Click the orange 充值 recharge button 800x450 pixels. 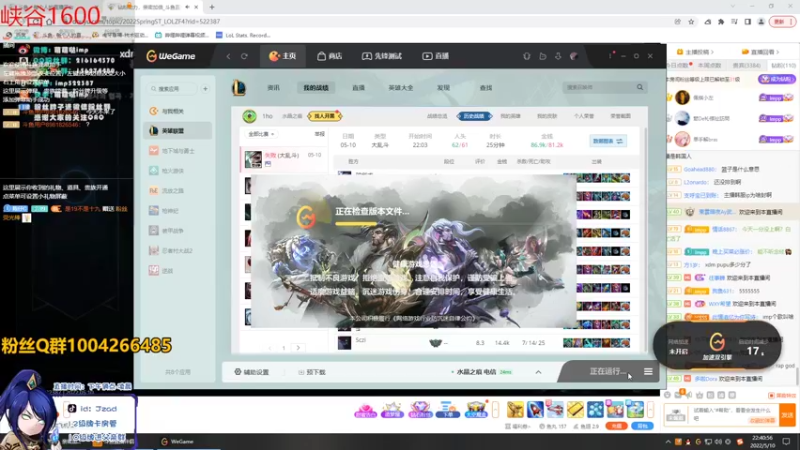coord(616,426)
